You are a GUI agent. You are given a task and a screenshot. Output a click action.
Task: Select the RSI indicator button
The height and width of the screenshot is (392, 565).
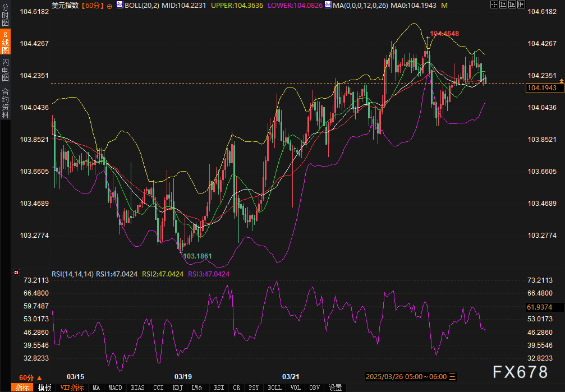tap(219, 388)
